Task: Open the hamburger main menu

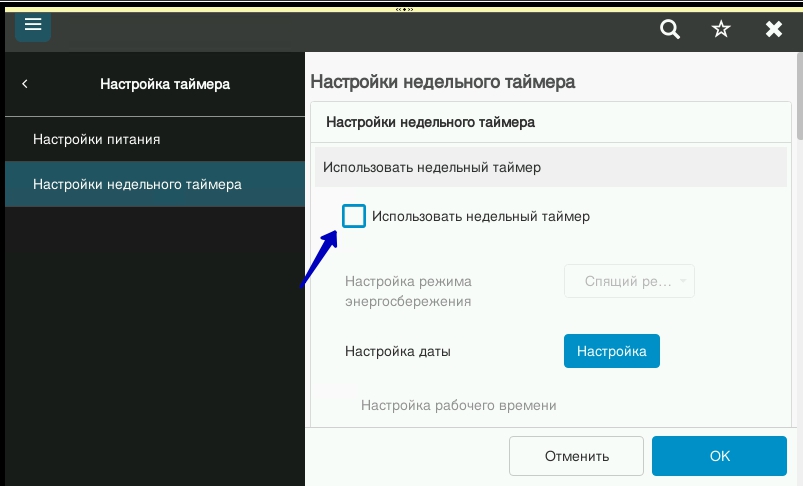Action: click(x=33, y=25)
